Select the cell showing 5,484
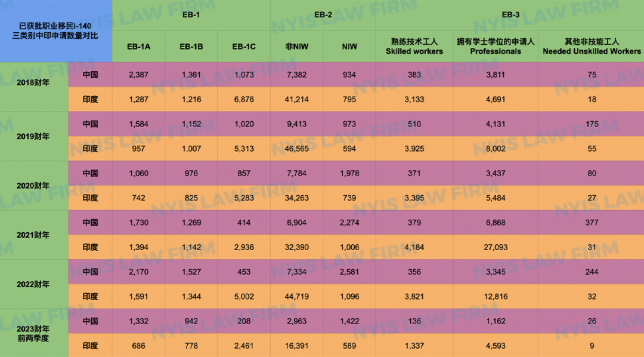The width and height of the screenshot is (644, 357). [496, 198]
